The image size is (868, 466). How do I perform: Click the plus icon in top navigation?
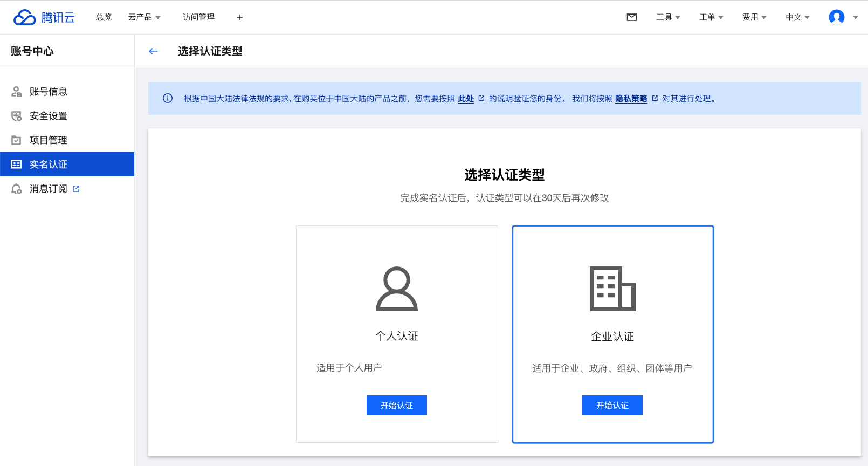point(240,17)
